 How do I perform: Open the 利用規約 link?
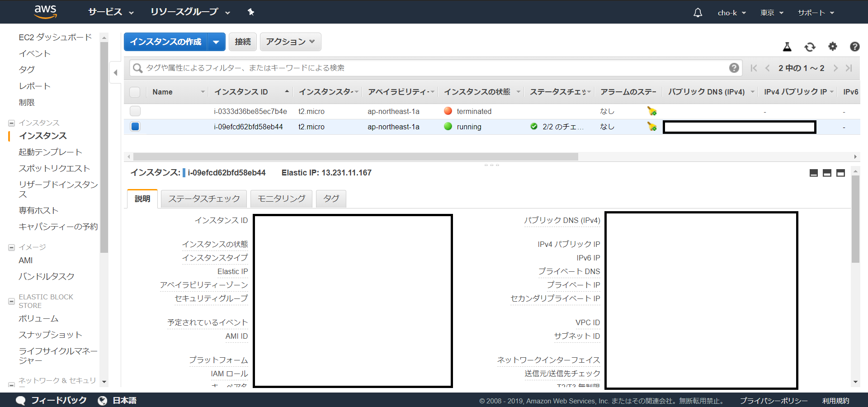coord(835,401)
